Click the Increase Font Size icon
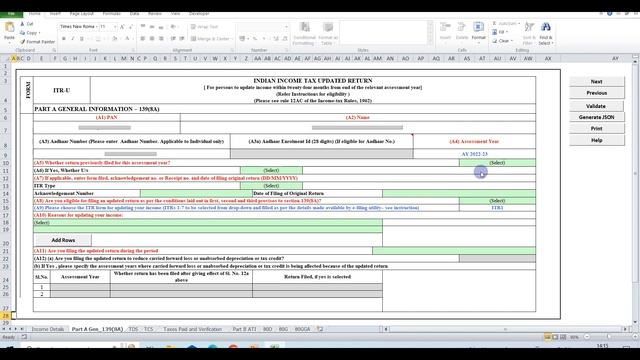Image resolution: width=640 pixels, height=360 pixels. [x=122, y=27]
